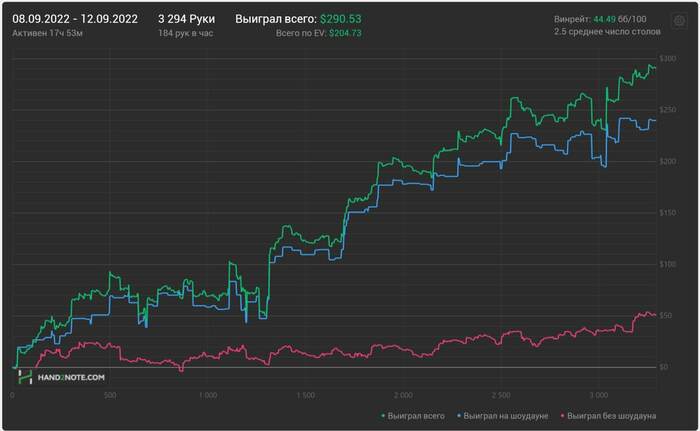This screenshot has height=431, width=700.
Task: Toggle the green 'Выиграл всего' legend dot
Action: (383, 416)
